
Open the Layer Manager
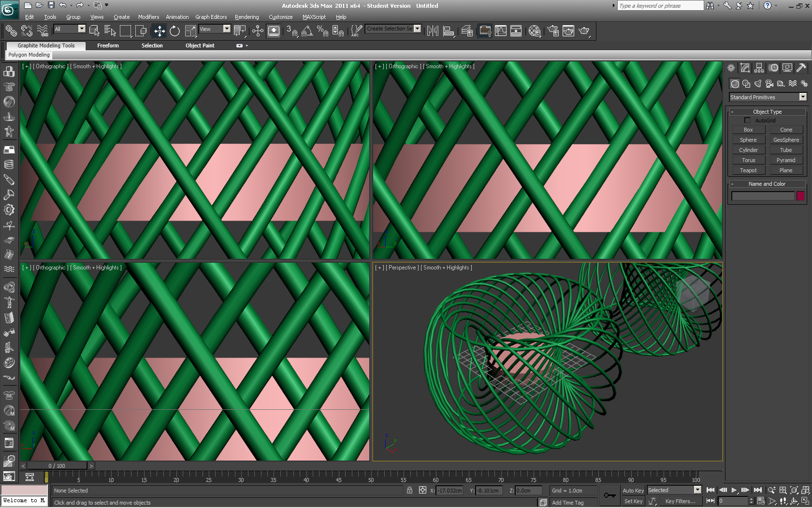[x=467, y=31]
